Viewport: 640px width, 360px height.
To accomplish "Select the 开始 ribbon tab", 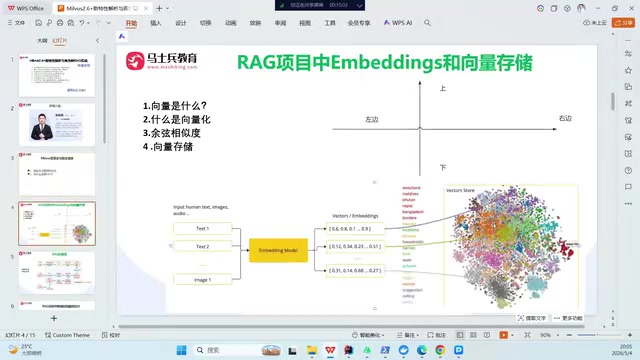I will click(x=131, y=23).
